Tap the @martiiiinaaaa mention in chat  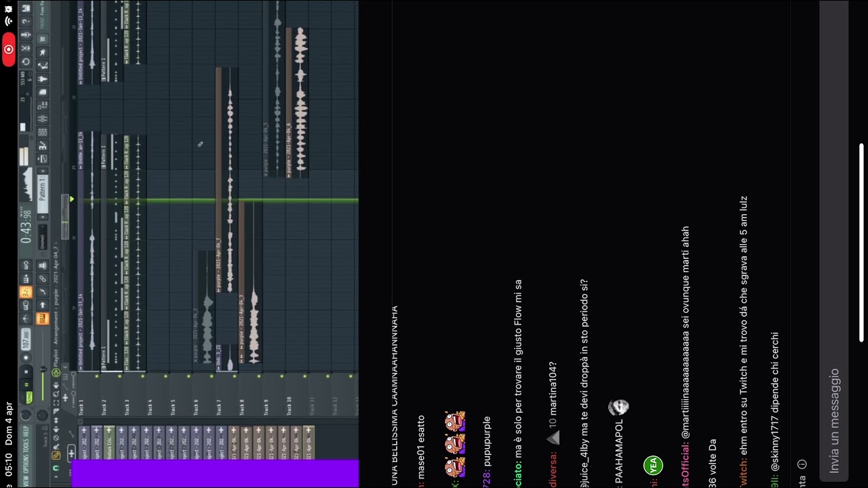[x=685, y=374]
